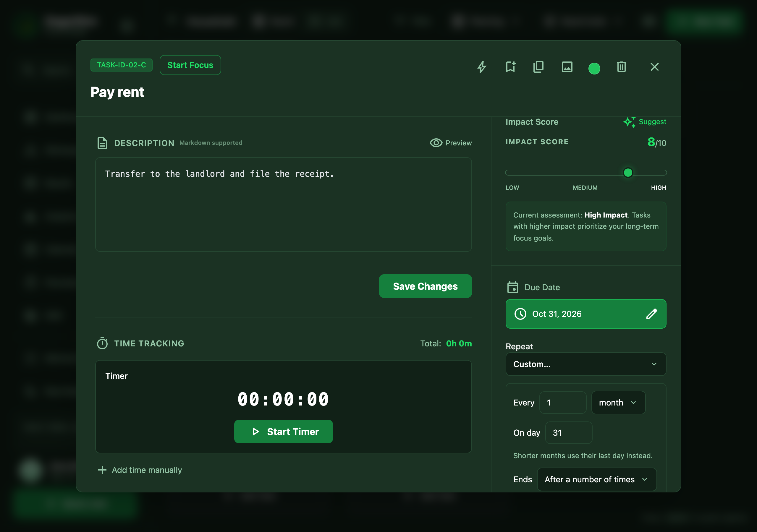This screenshot has width=757, height=532.
Task: Click the impact score slider handle
Action: coord(628,172)
